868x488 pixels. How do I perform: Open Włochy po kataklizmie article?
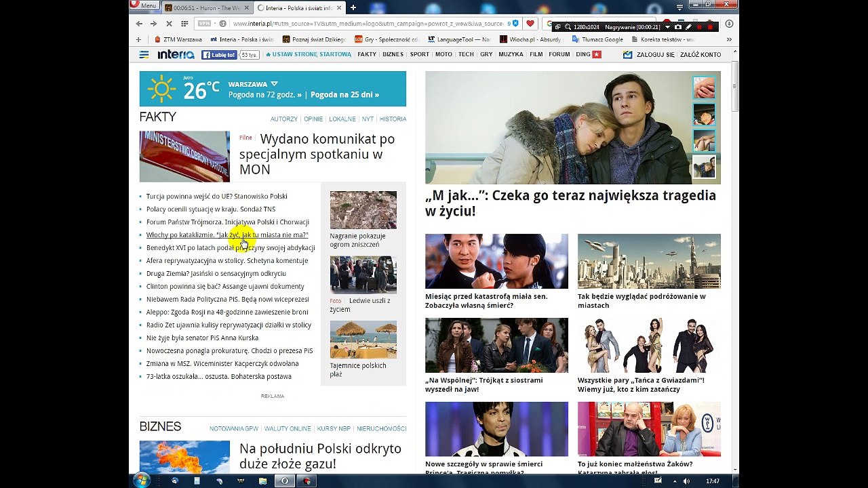227,235
